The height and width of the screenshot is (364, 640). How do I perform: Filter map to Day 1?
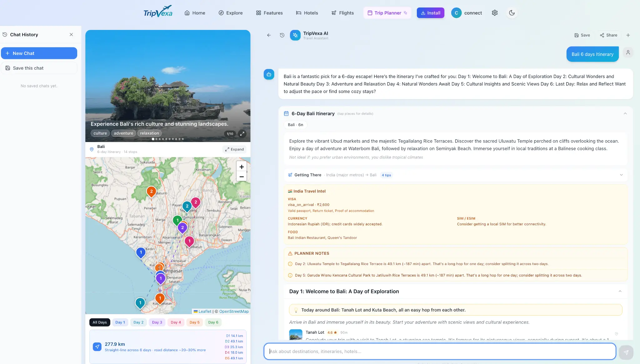[120, 322]
